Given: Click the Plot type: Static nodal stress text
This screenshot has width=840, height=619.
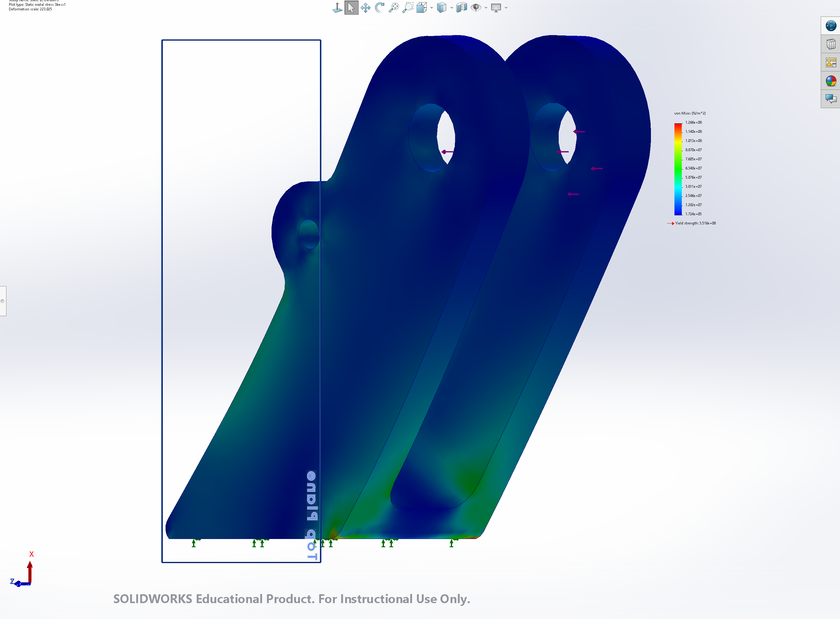Looking at the screenshot, I should 37,5.
